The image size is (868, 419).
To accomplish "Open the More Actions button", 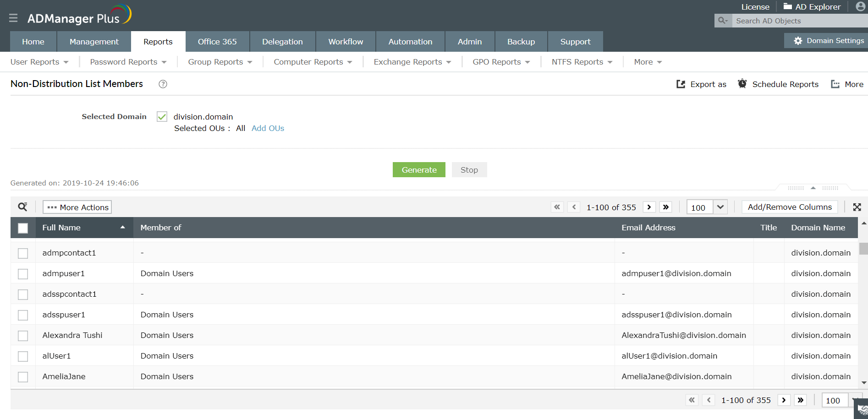I will tap(77, 207).
